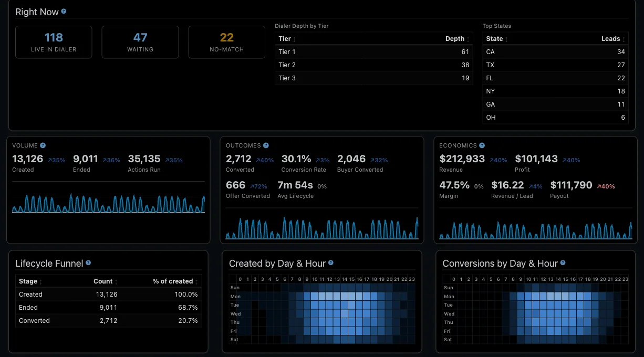Sort Lifecycle Funnel by Stage column
This screenshot has height=357, width=644.
coord(30,281)
